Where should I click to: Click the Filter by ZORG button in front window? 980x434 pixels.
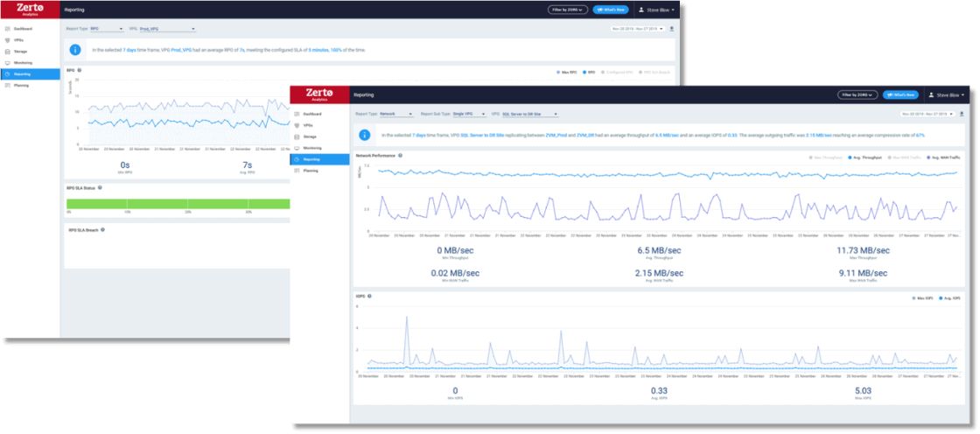click(x=857, y=94)
